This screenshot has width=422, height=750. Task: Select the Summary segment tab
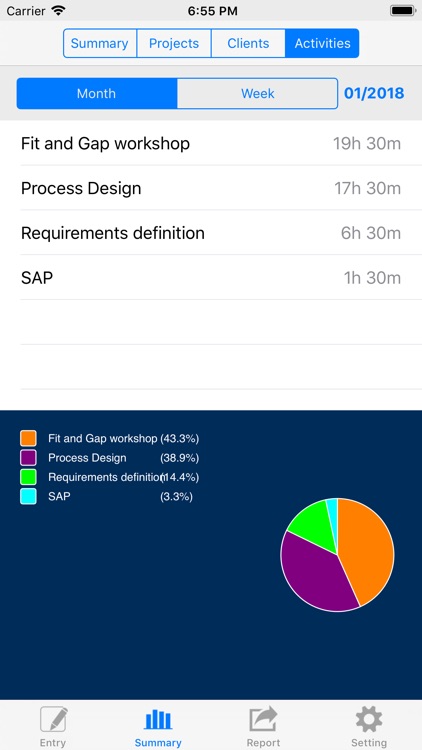(100, 44)
